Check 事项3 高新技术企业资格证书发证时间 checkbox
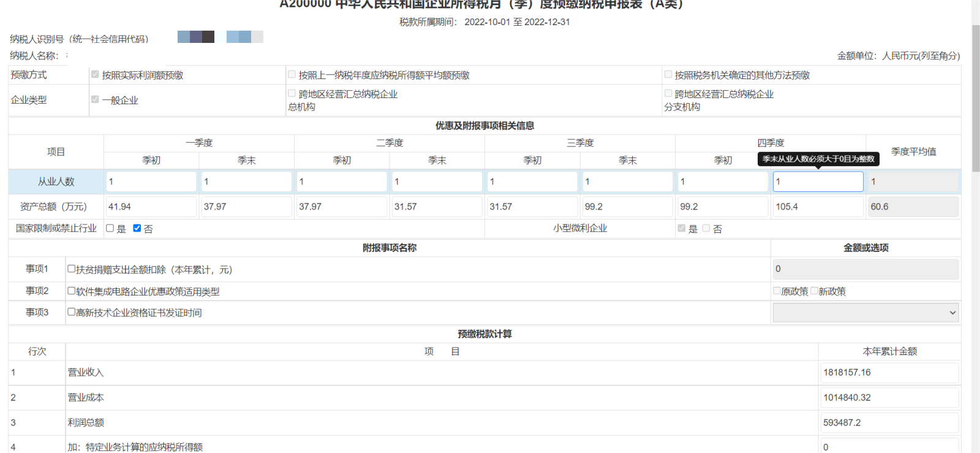 [71, 311]
